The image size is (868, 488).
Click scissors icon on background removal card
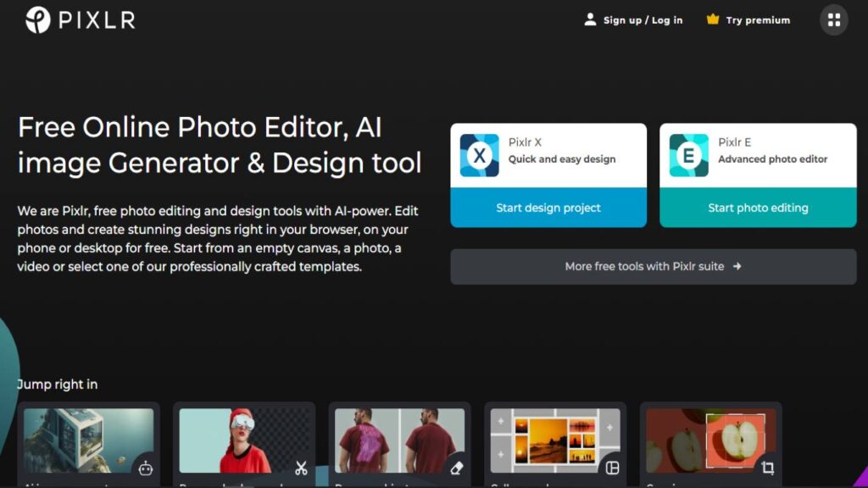click(x=301, y=468)
